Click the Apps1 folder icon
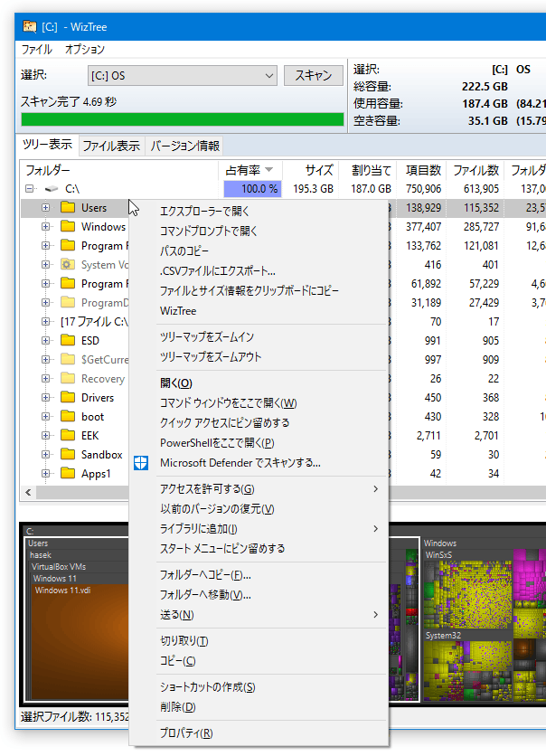 click(x=68, y=474)
